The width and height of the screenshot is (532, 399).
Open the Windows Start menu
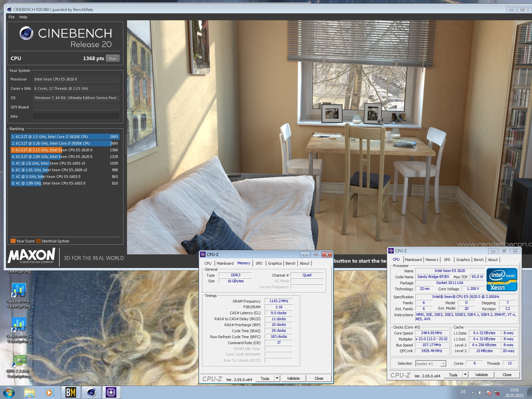pyautogui.click(x=9, y=393)
